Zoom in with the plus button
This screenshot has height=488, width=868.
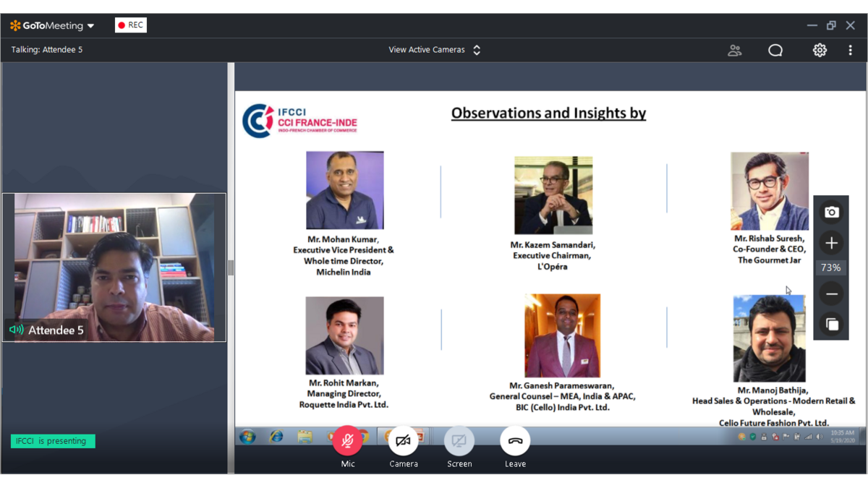pyautogui.click(x=831, y=243)
